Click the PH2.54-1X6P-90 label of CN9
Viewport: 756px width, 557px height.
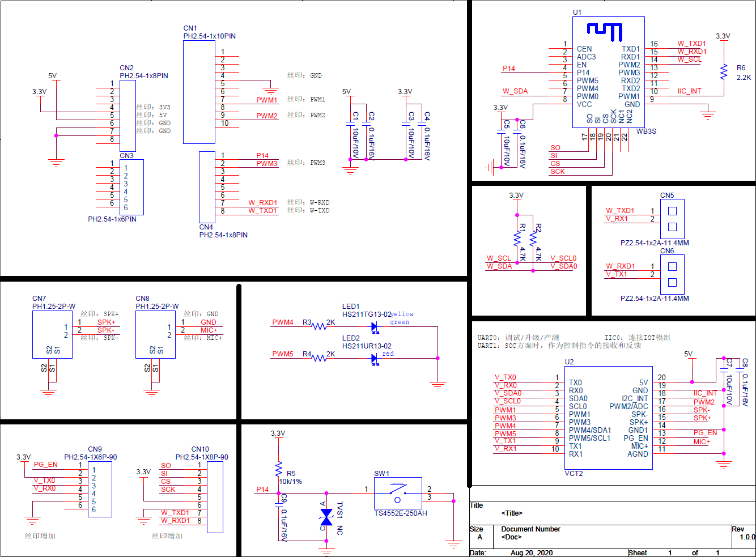click(91, 457)
